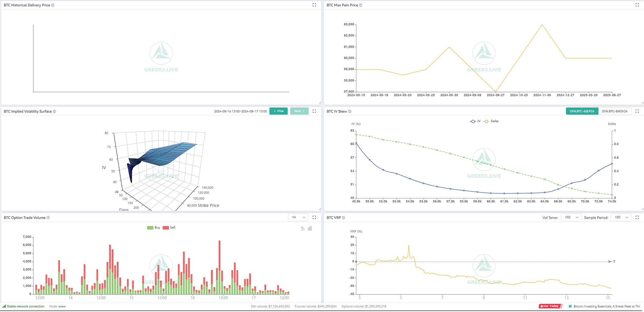Show help info for BTC Historical Delivery Price
Viewport: 644px width, 312px height.
pyautogui.click(x=53, y=5)
